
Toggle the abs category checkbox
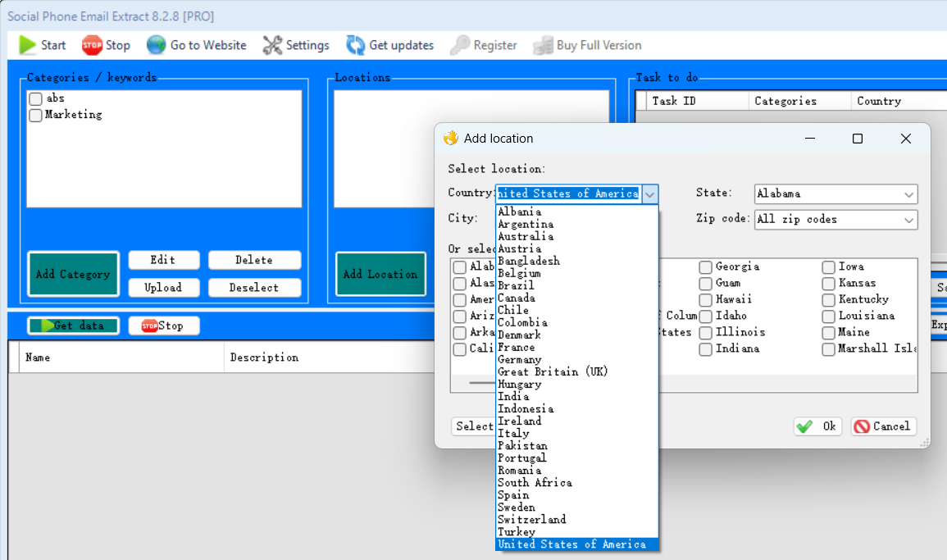coord(35,99)
